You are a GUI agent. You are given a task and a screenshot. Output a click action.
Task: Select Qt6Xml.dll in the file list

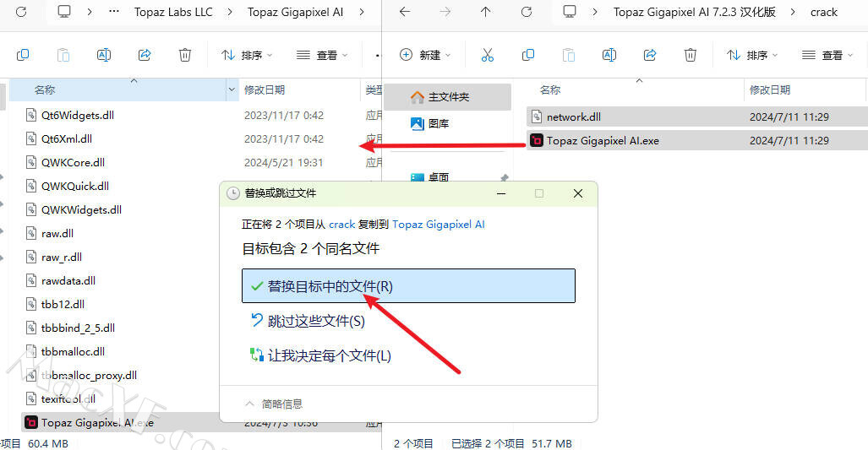pos(67,138)
